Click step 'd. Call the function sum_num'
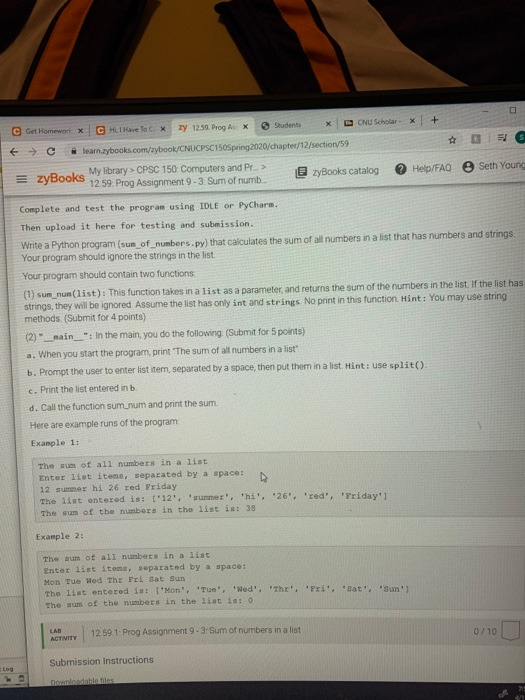This screenshot has height=700, width=525. point(123,405)
